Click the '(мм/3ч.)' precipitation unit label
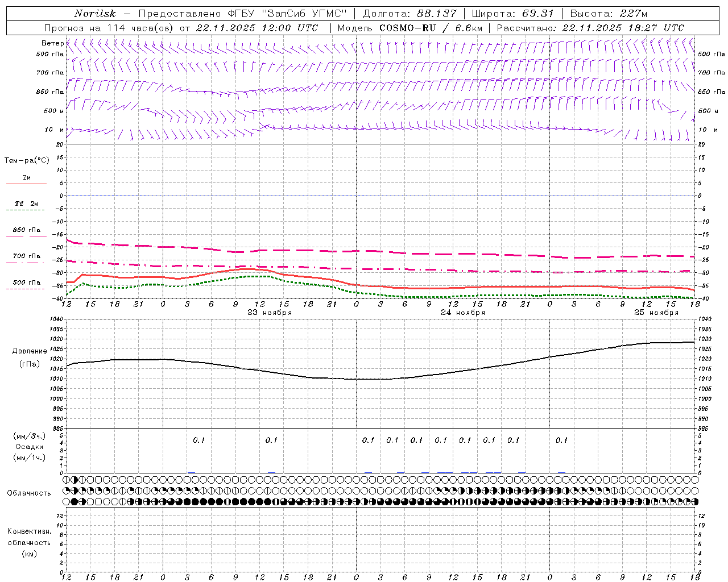The image size is (728, 582). [x=30, y=436]
